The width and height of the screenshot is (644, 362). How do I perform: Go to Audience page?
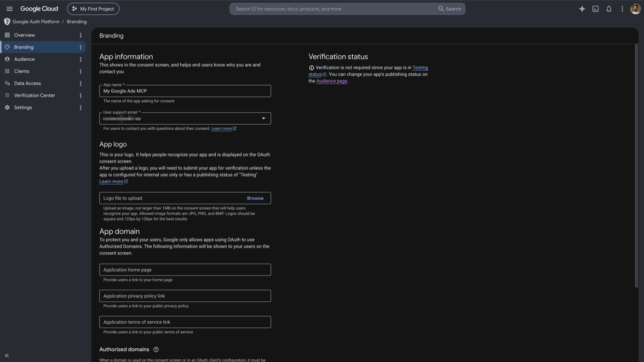[24, 59]
